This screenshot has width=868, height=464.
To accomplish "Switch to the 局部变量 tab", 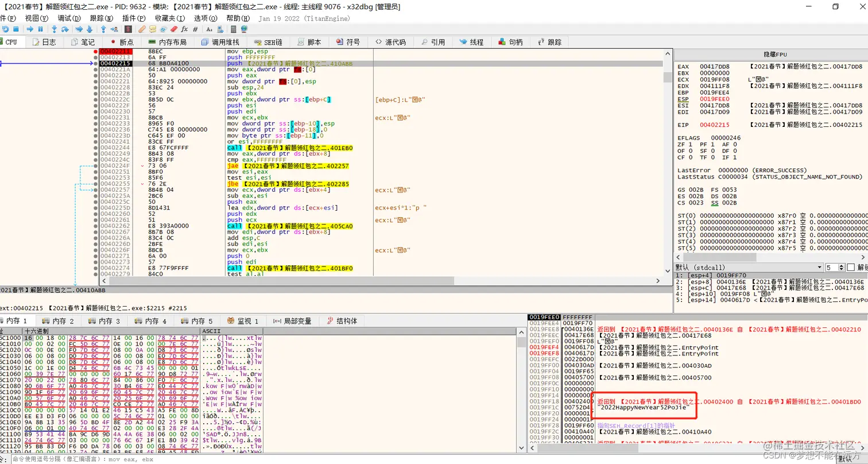I will pos(293,321).
